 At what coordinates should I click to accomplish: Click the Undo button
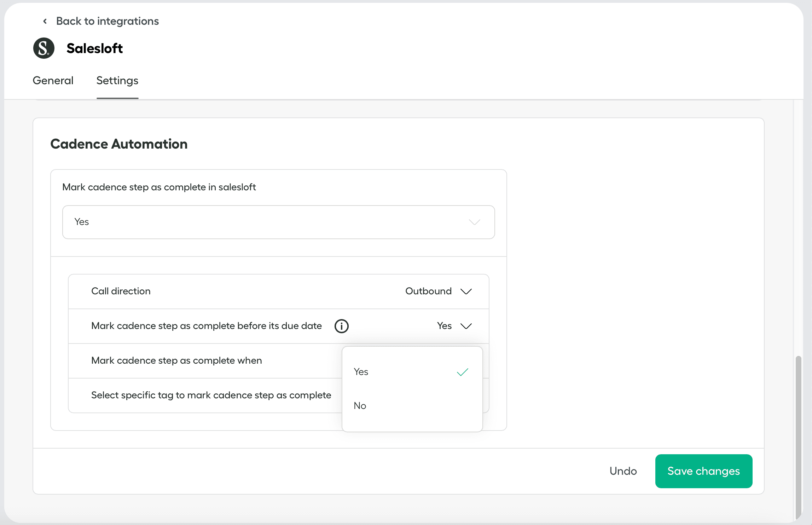(x=623, y=471)
